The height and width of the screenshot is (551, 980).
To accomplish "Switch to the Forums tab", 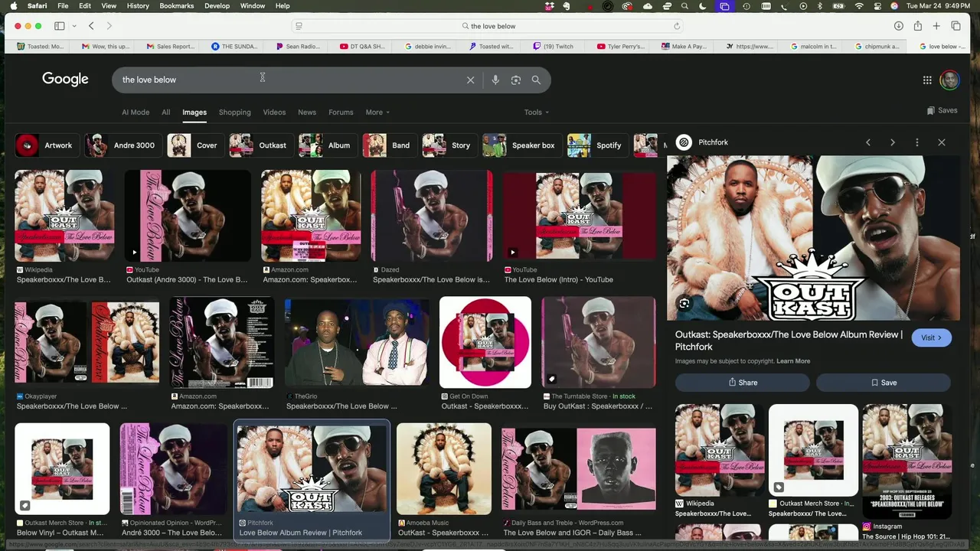I will coord(341,112).
